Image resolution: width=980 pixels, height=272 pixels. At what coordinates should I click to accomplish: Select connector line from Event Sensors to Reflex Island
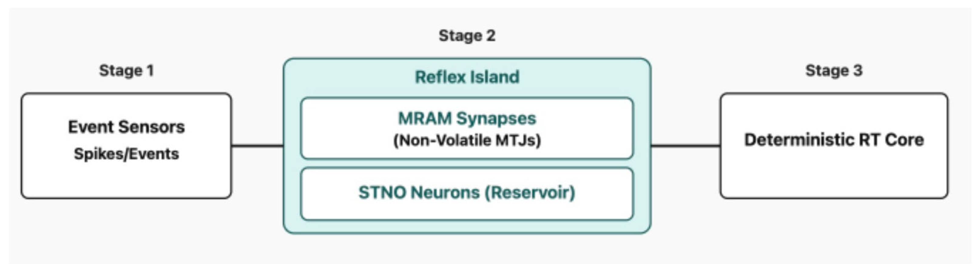tap(257, 145)
